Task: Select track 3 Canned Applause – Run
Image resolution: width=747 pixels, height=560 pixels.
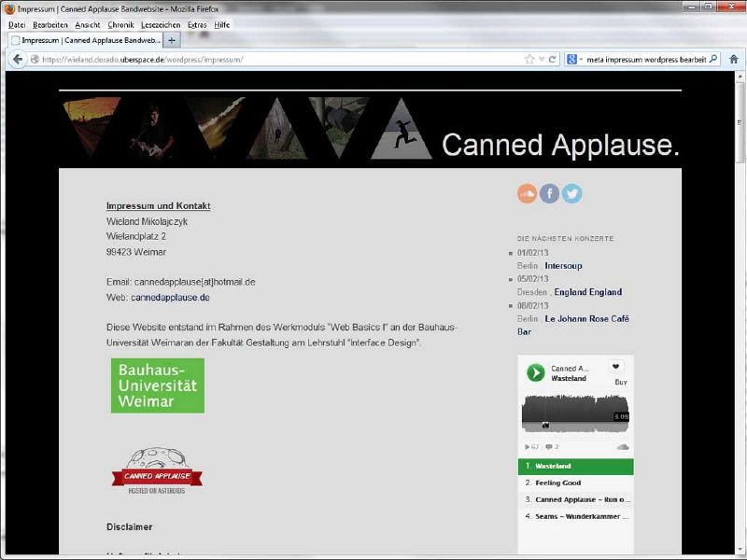Action: pos(575,499)
